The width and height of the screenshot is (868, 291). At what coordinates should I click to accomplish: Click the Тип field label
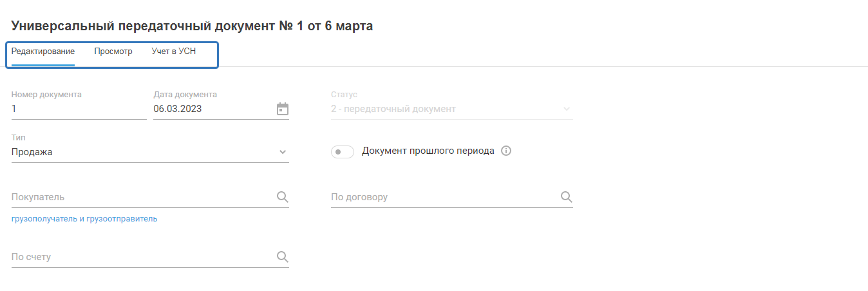(x=18, y=138)
